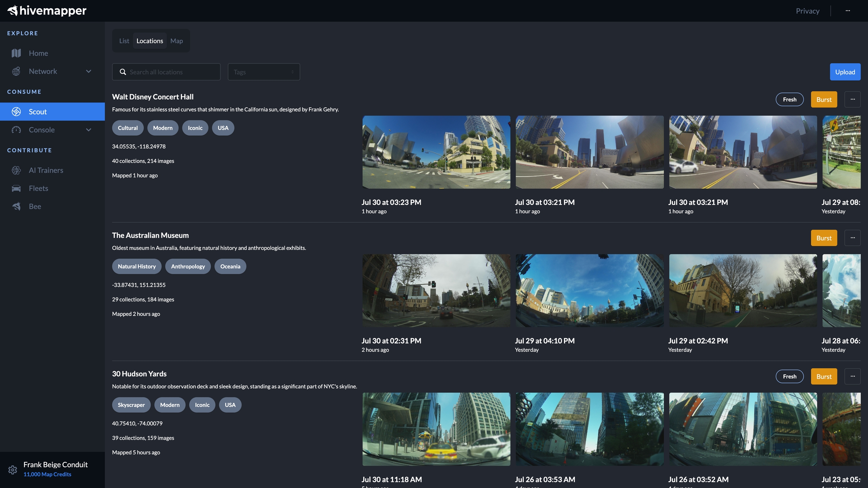Click coordinates -33.87431, 151.21355
Viewport: 868px width, 488px height.
(x=139, y=285)
